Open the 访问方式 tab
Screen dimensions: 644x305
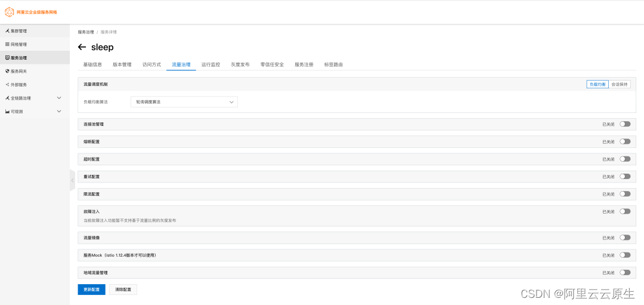click(151, 64)
